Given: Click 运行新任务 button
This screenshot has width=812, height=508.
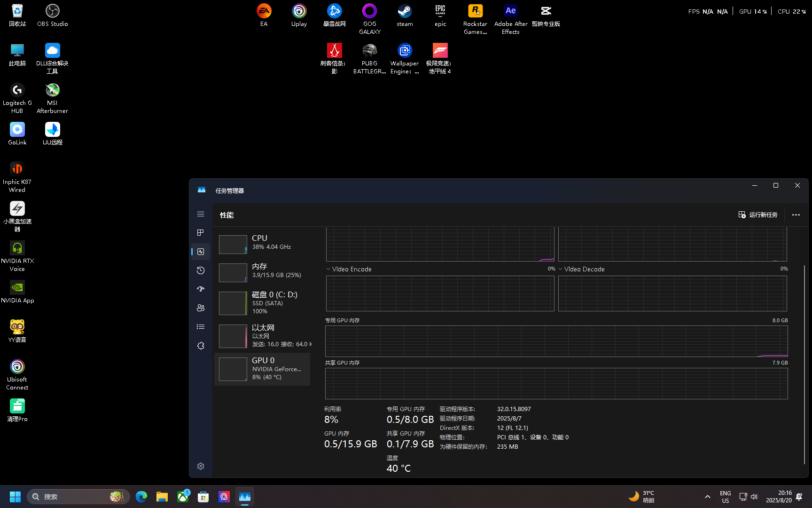Looking at the screenshot, I should (x=758, y=214).
